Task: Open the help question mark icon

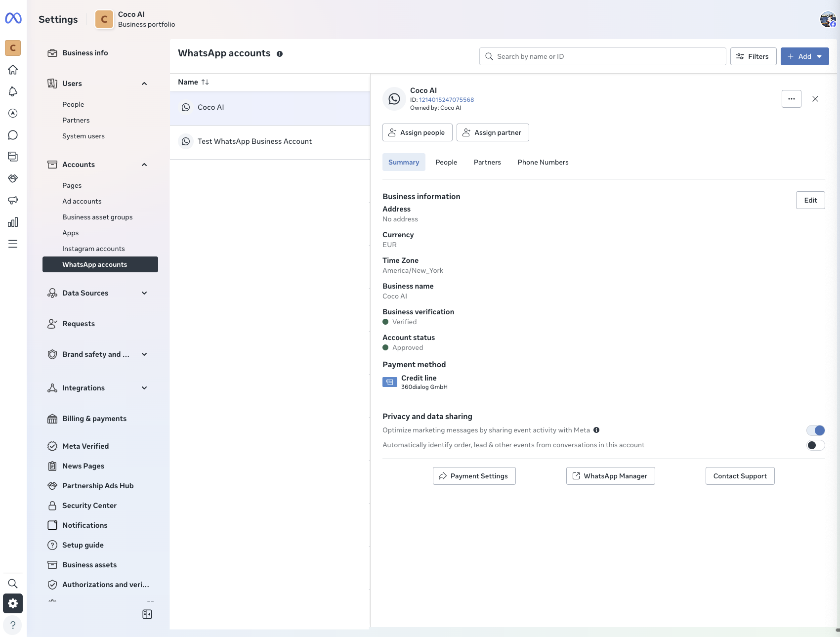Action: (13, 625)
